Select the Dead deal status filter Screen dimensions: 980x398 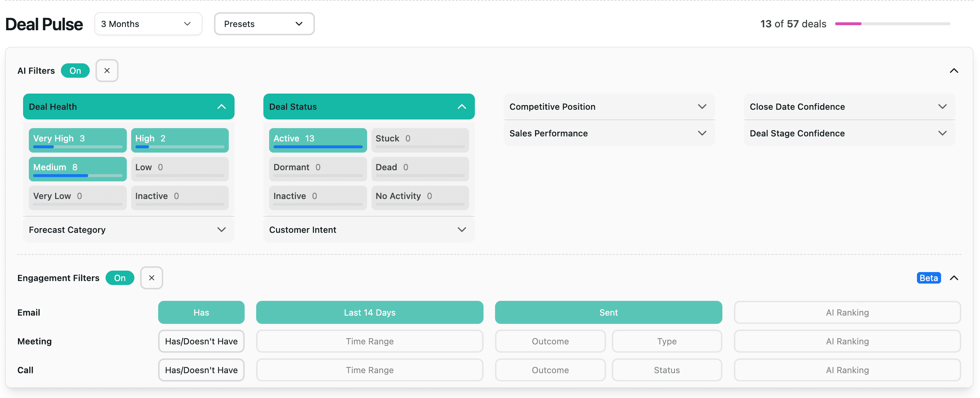pos(420,169)
